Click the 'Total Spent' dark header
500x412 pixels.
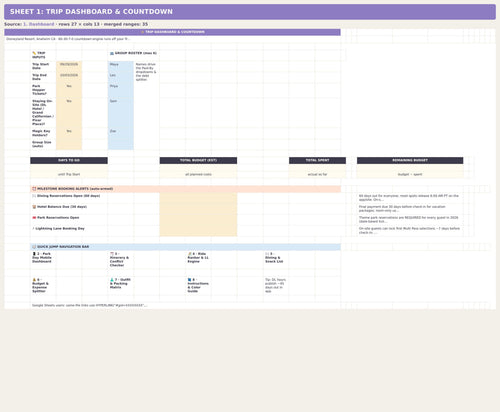317,160
